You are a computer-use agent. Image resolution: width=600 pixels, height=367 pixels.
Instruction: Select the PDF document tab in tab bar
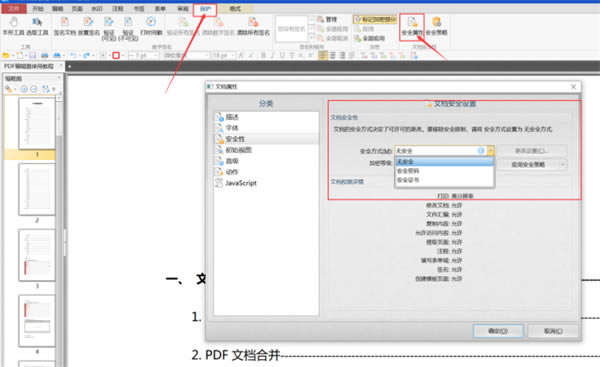(x=32, y=66)
